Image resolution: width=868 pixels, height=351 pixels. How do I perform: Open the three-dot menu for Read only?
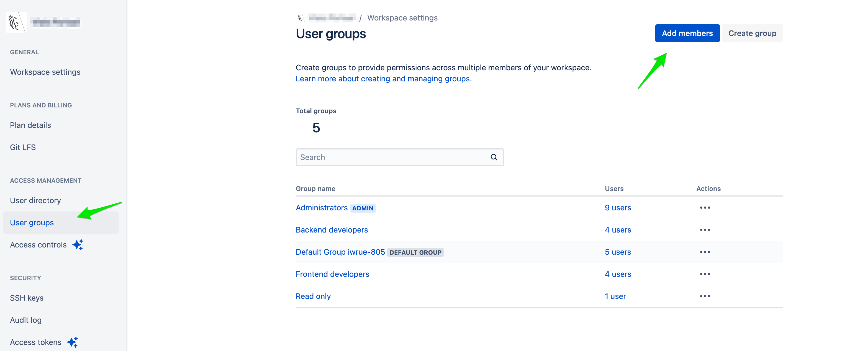coord(705,296)
